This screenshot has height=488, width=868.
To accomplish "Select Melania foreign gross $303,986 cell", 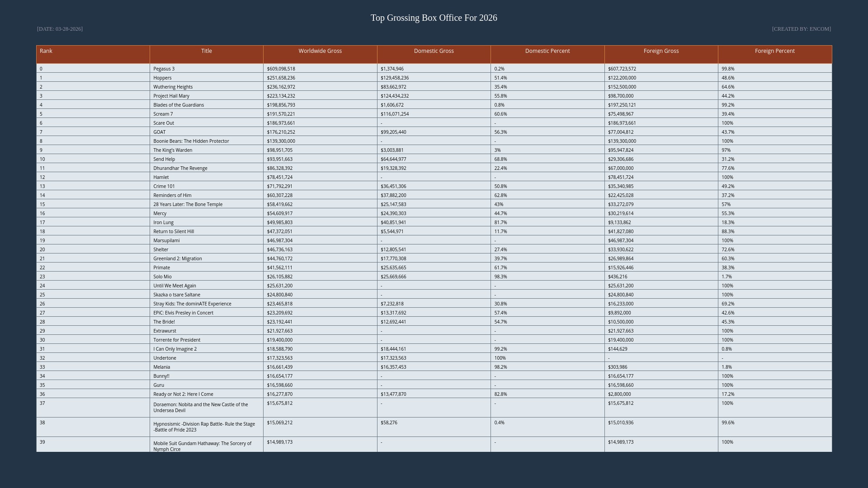I will pos(617,367).
